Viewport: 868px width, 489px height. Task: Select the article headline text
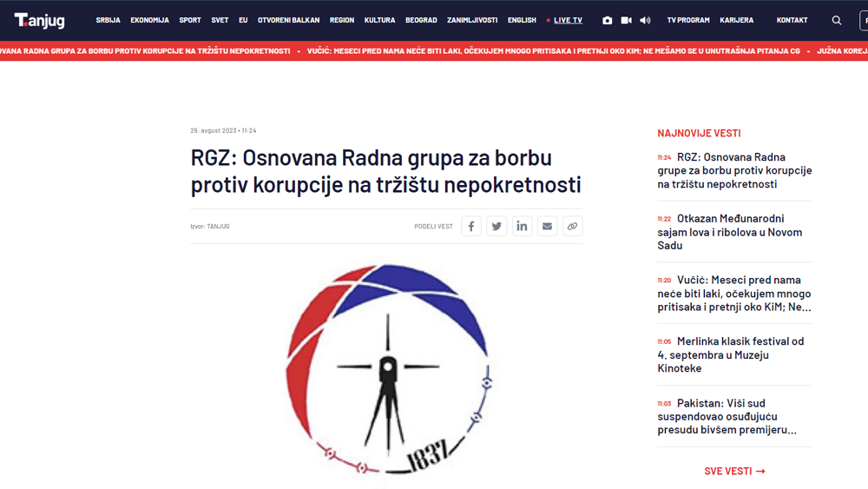pyautogui.click(x=386, y=171)
